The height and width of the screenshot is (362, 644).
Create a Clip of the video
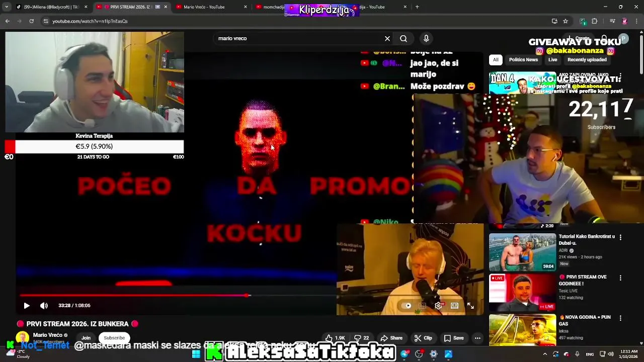coord(423,338)
